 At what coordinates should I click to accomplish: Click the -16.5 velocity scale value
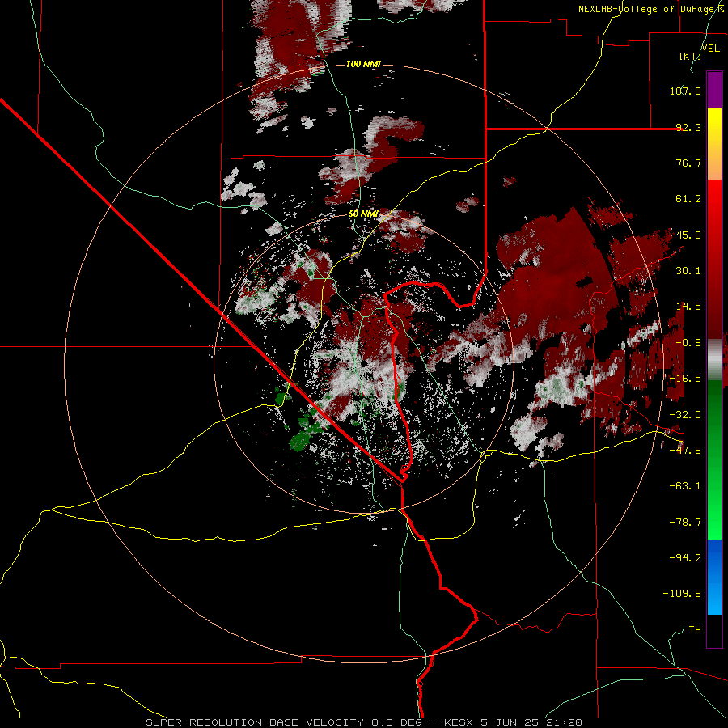[685, 379]
